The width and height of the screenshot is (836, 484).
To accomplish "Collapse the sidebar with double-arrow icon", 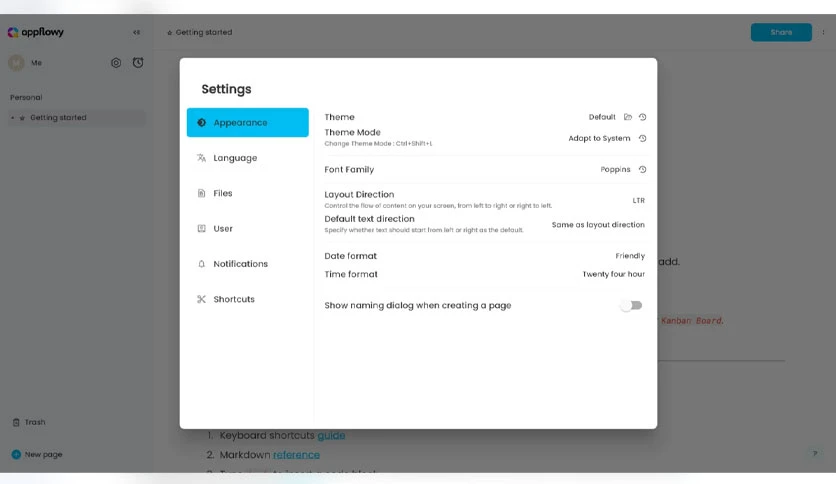I will pos(136,32).
